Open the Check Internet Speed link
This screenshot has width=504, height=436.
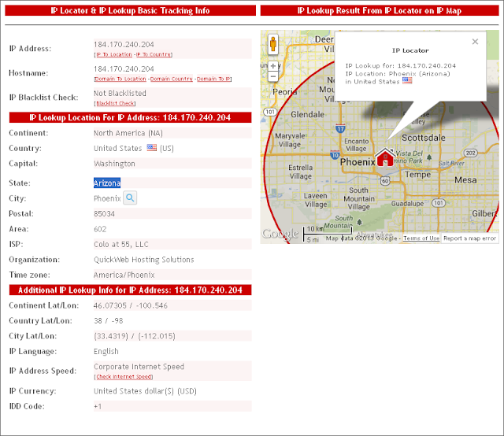[x=124, y=376]
